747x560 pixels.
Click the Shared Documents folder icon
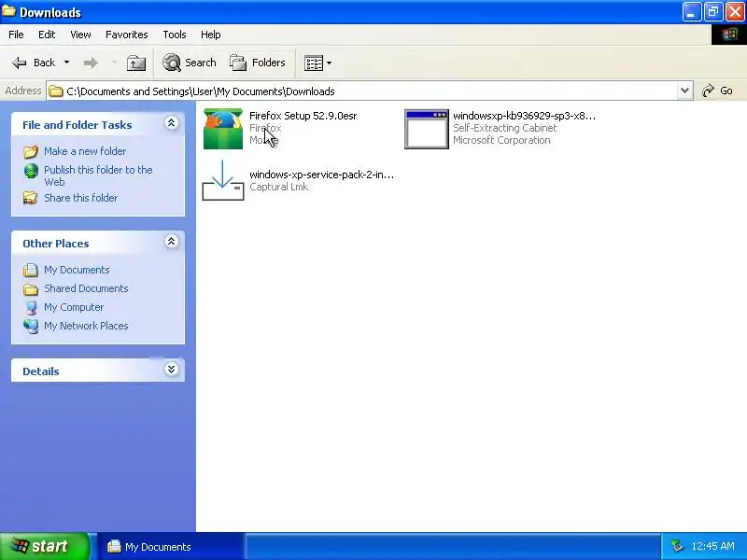(x=31, y=289)
